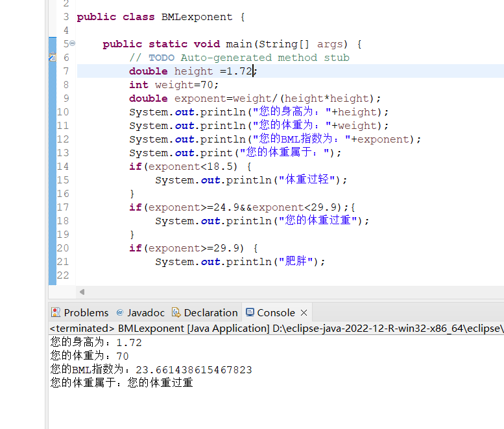Click println on line 12 with exponent
Screen dimensions: 504x429
(x=275, y=139)
